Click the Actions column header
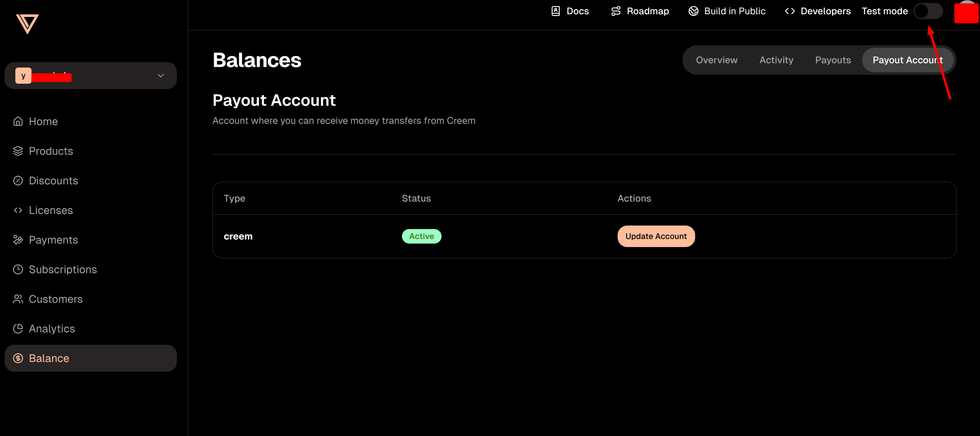 coord(634,198)
